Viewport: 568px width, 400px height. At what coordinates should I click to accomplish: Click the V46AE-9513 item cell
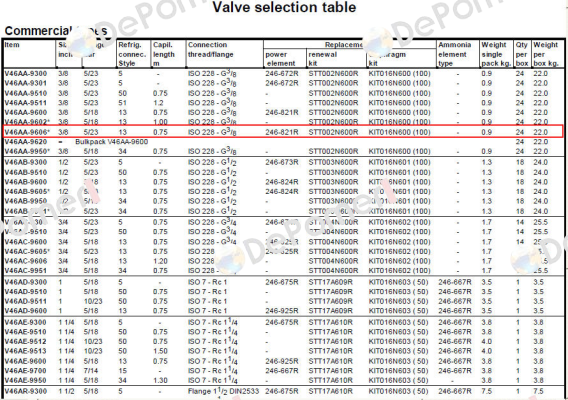click(x=26, y=351)
